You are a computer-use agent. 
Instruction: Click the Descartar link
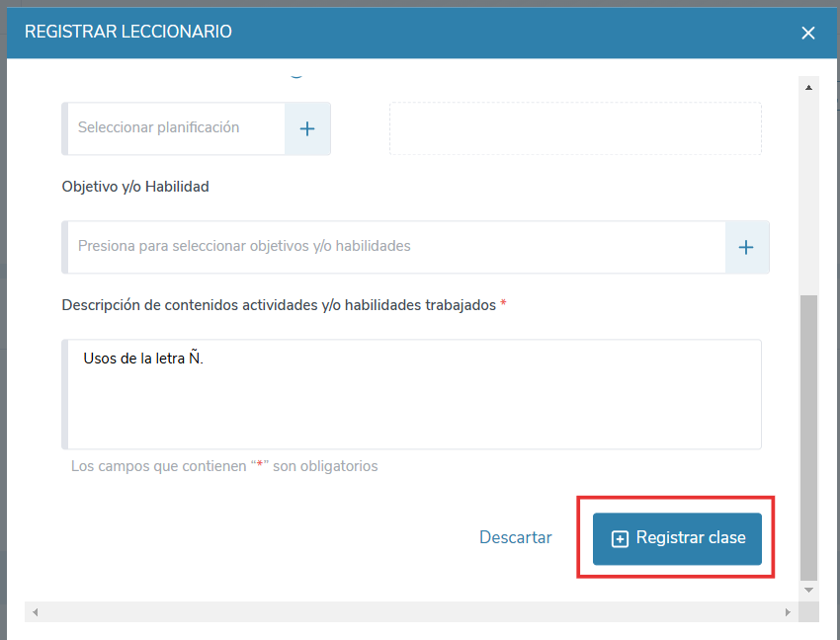pyautogui.click(x=515, y=537)
